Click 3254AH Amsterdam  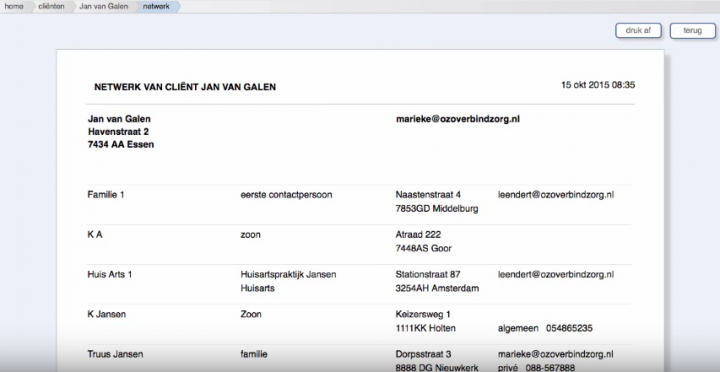(437, 288)
